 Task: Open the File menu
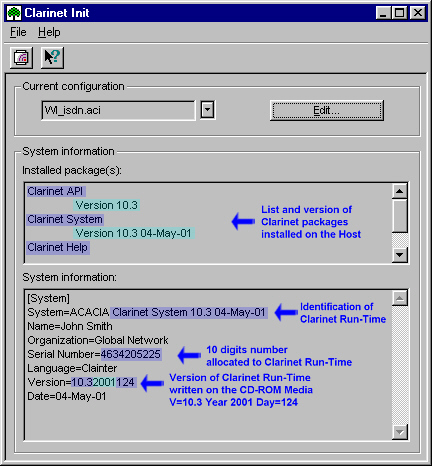click(18, 32)
